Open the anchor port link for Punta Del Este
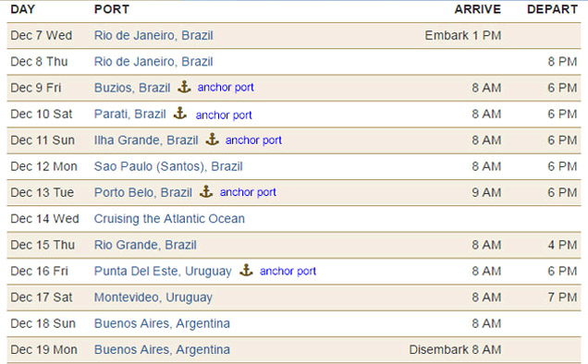Image resolution: width=588 pixels, height=364 pixels. coord(288,271)
